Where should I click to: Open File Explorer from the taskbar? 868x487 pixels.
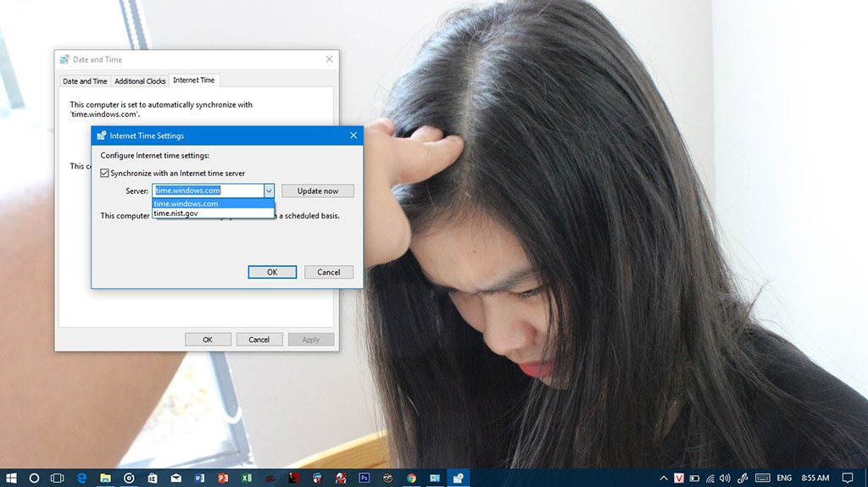point(105,479)
